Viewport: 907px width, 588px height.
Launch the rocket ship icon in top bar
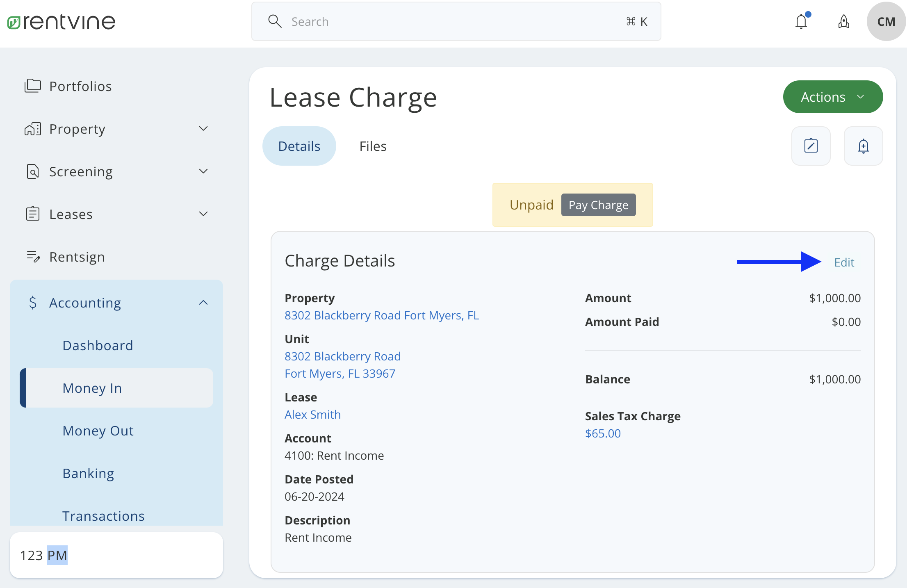[843, 21]
